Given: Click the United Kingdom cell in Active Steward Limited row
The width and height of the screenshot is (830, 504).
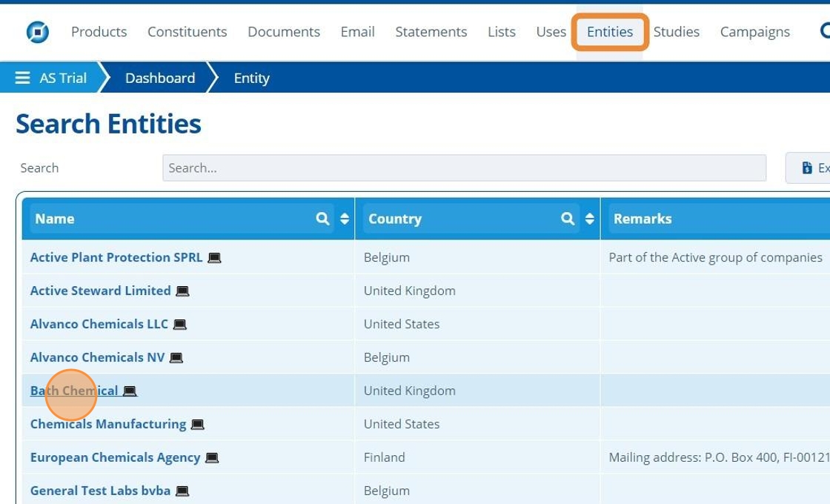Looking at the screenshot, I should pyautogui.click(x=409, y=291).
